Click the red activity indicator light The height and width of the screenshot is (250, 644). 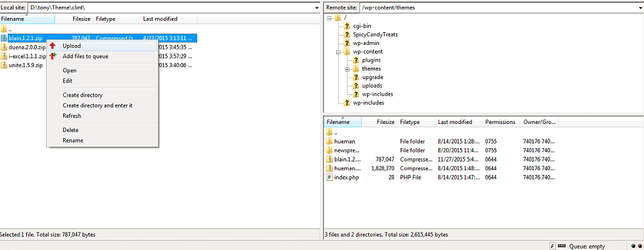pyautogui.click(x=639, y=246)
